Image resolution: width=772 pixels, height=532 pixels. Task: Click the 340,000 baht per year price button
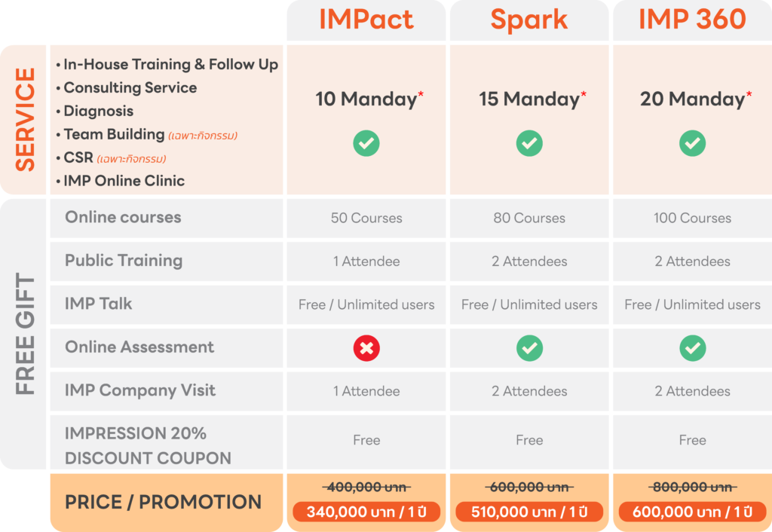(366, 512)
